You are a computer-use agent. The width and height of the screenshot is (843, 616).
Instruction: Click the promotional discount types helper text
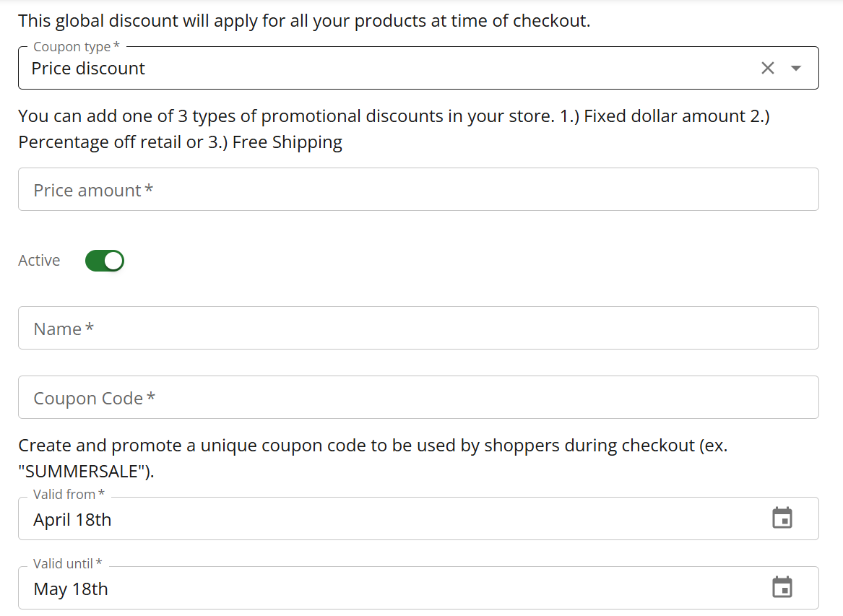(289, 116)
